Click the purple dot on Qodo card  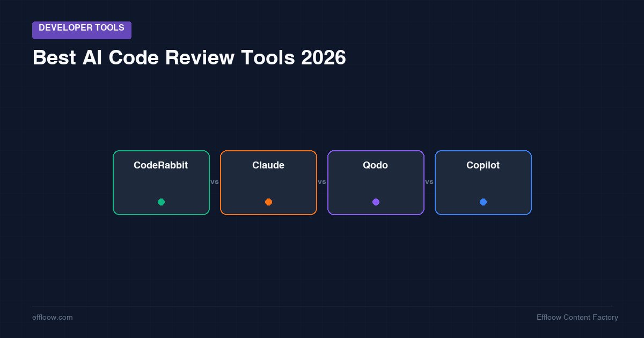[376, 202]
